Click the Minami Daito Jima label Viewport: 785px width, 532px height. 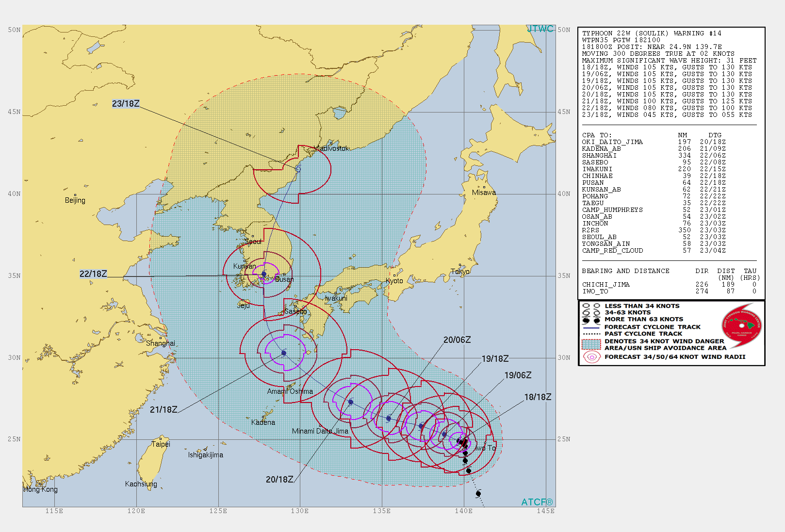[320, 431]
